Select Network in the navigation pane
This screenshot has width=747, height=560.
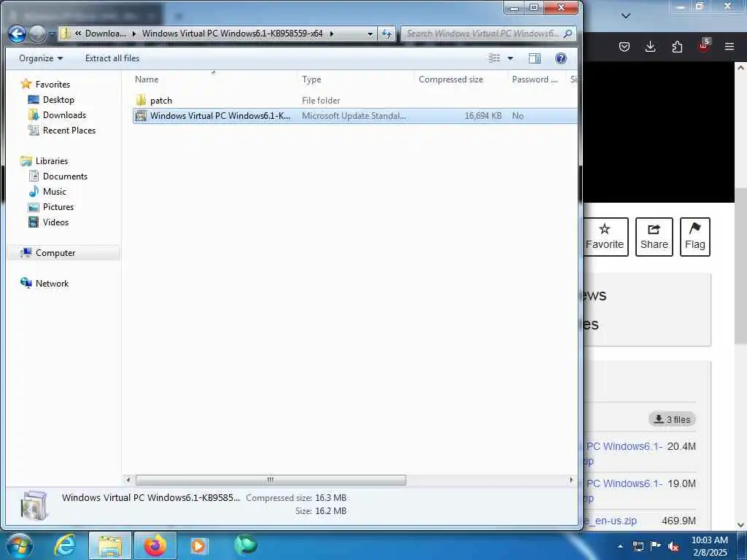[x=44, y=284]
